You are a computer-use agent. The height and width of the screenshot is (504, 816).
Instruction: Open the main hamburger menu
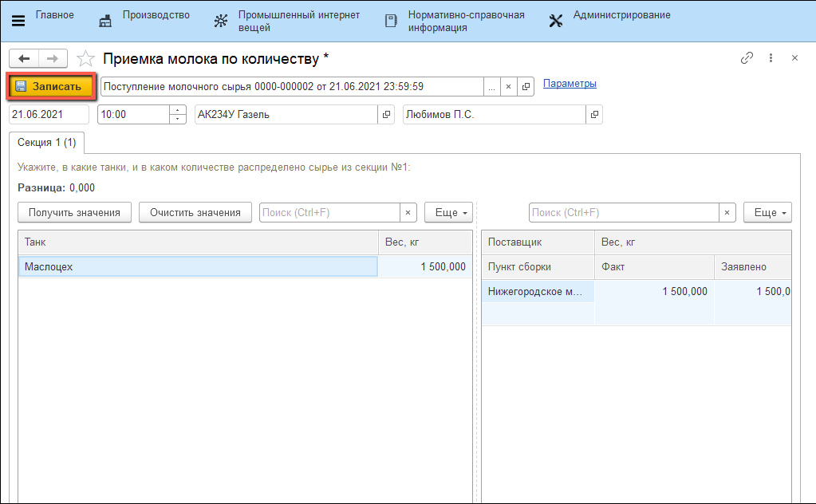click(18, 21)
